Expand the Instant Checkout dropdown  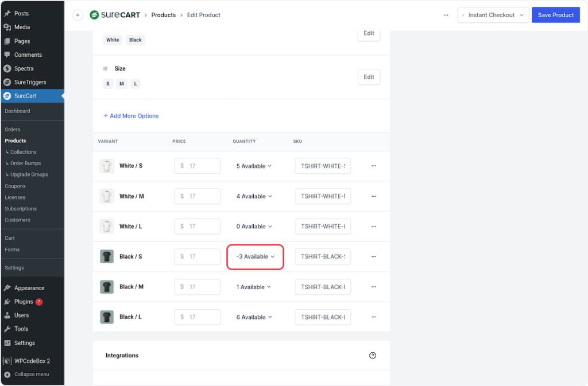click(x=493, y=15)
